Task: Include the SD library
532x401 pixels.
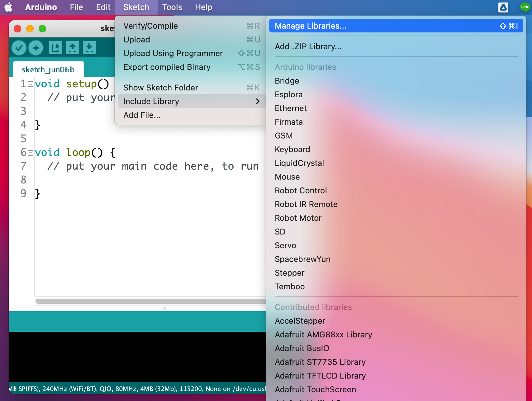Action: point(396,232)
